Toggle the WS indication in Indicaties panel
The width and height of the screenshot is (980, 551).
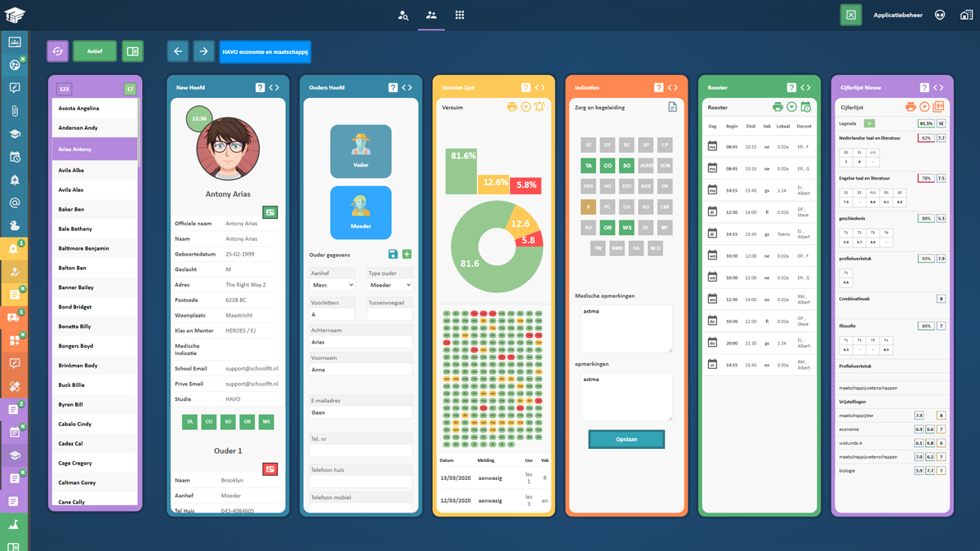coord(626,228)
